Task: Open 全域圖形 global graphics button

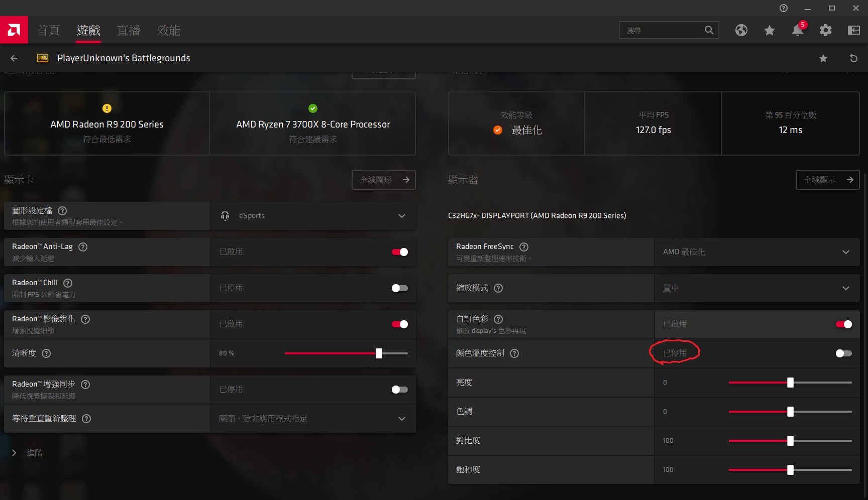Action: click(x=384, y=180)
